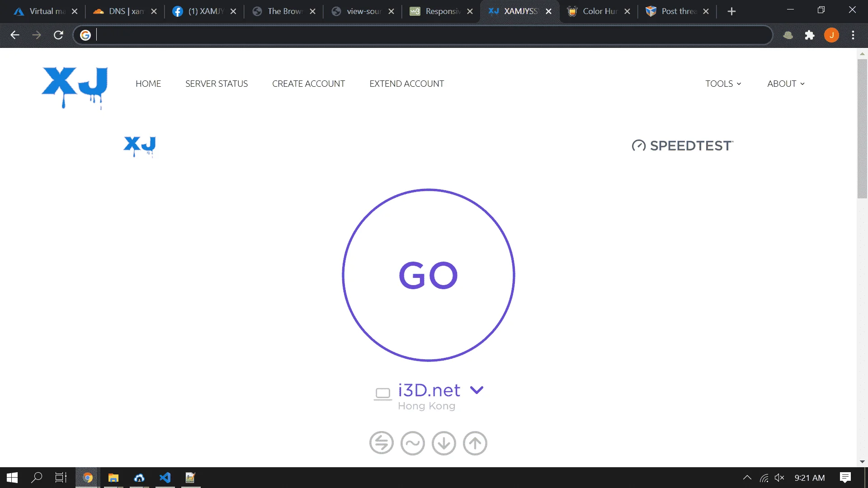Image resolution: width=868 pixels, height=488 pixels.
Task: Open EXTEND ACCOUNT page
Action: [406, 84]
